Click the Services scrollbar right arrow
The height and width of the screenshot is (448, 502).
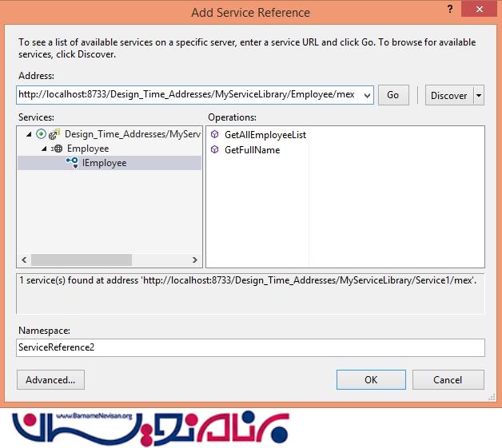(194, 260)
